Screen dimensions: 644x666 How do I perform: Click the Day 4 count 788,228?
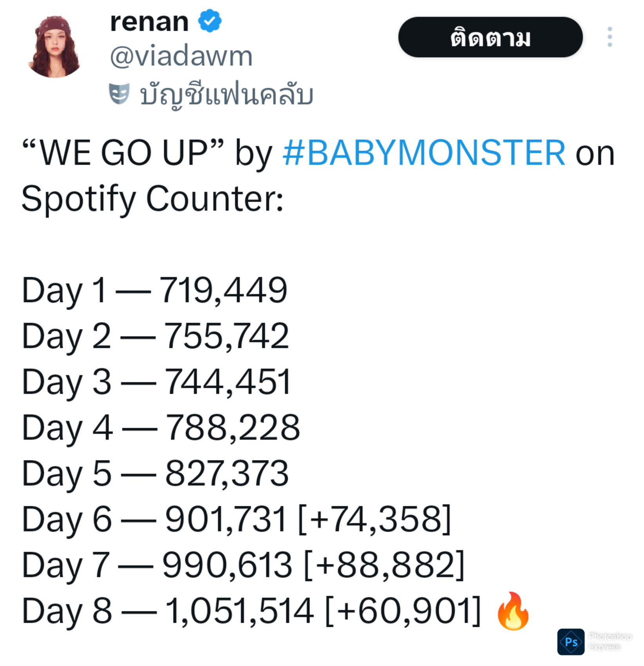(x=233, y=428)
